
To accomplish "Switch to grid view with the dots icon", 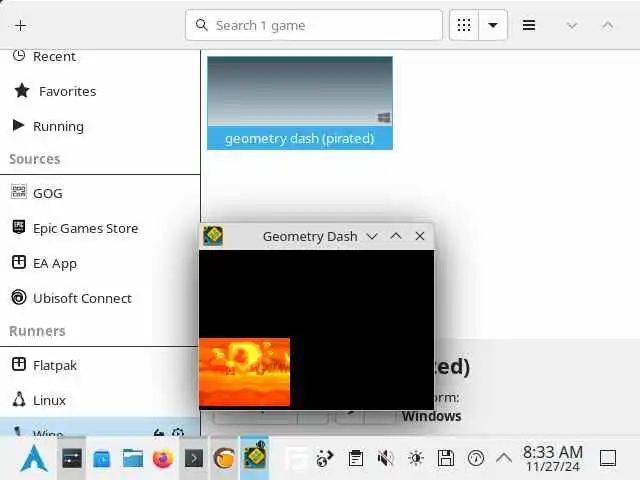I will tap(464, 25).
